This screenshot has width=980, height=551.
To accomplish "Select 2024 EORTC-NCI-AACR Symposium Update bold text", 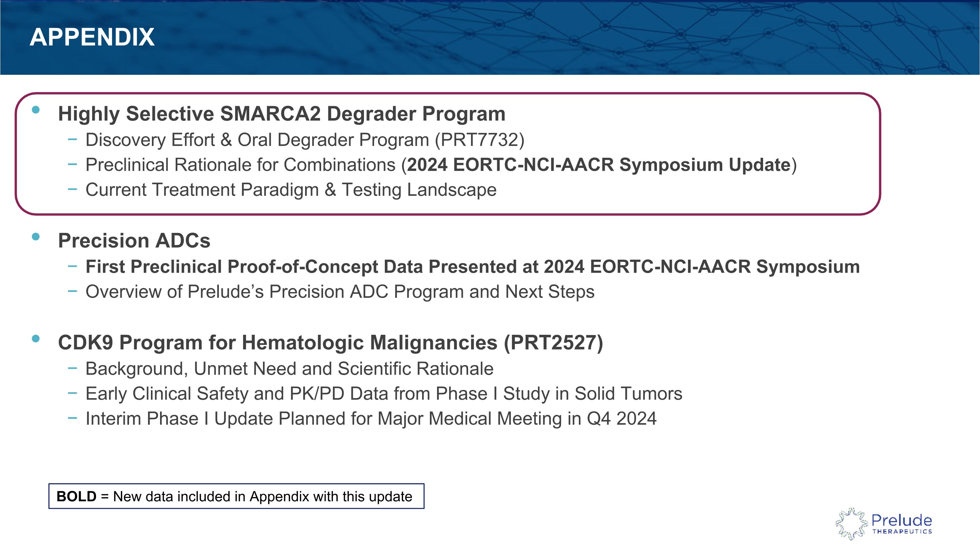I will [599, 165].
